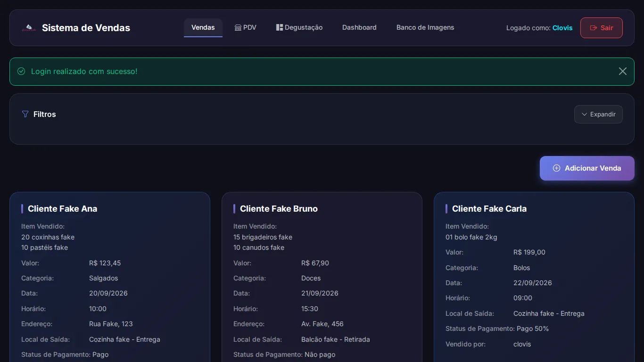Viewport: 644px width, 362px height.
Task: Click the time 10:00 in Ana's card
Action: pyautogui.click(x=98, y=309)
